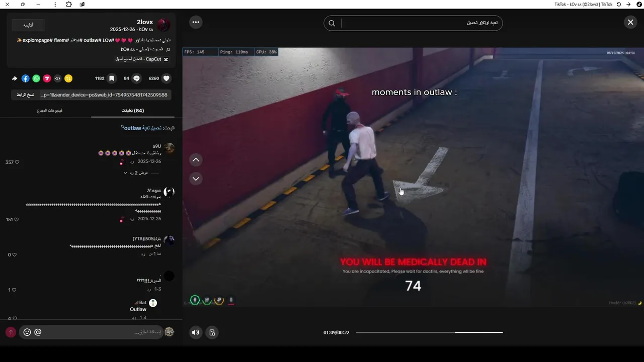Viewport: 644px width, 362px height.
Task: Click the 1182 saves count
Action: [x=100, y=78]
